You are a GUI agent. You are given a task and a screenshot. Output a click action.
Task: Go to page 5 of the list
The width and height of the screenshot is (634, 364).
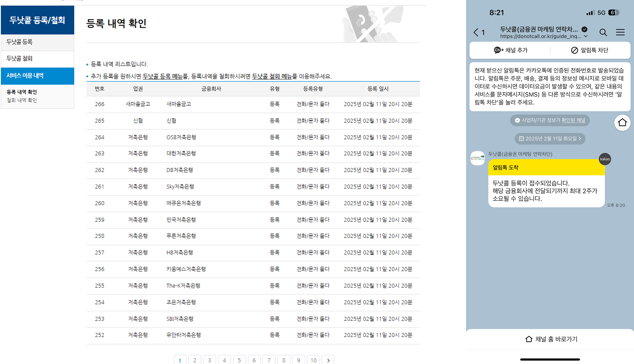click(x=239, y=360)
